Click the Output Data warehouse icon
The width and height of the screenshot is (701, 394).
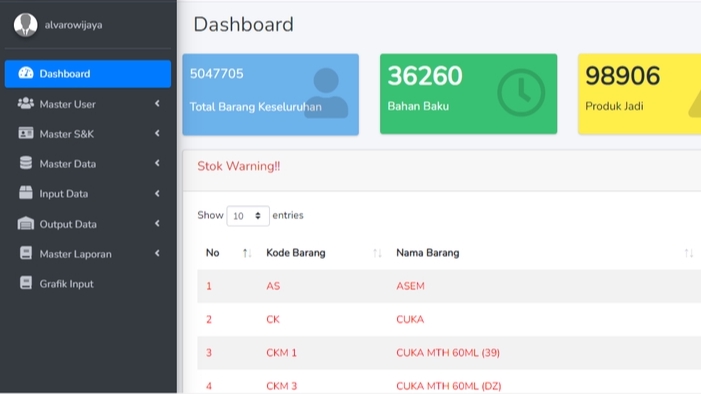pos(26,223)
